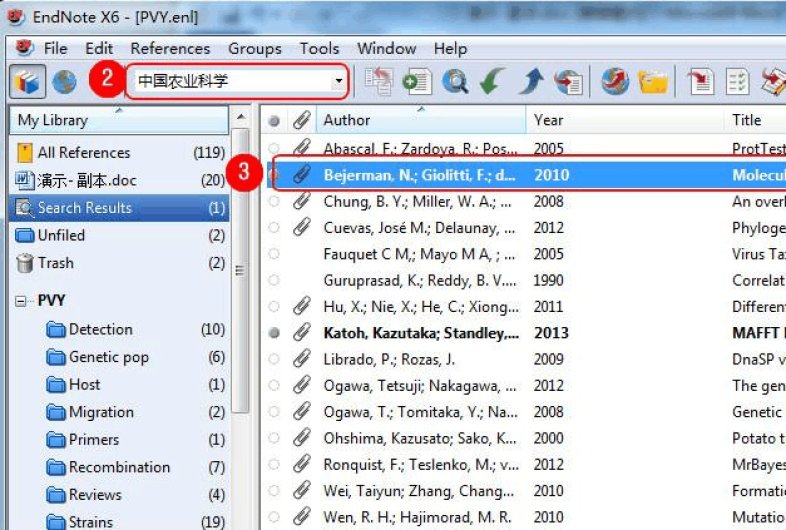Sort by Year column header

pos(625,120)
